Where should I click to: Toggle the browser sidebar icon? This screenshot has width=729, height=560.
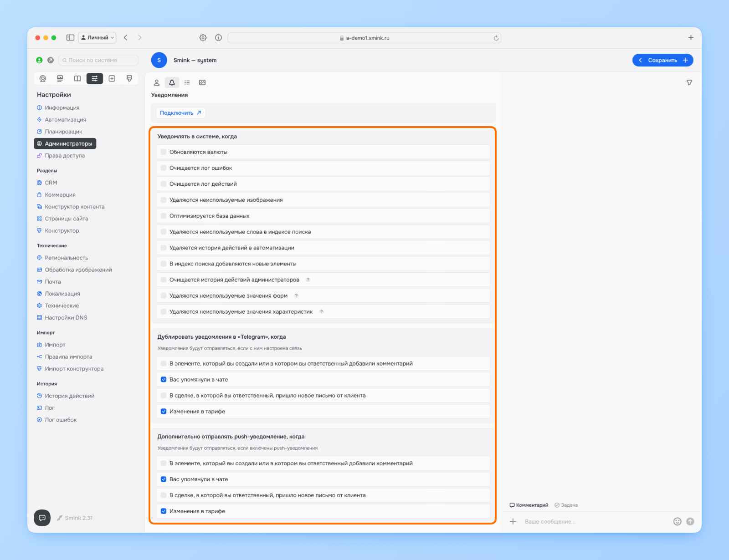click(x=70, y=38)
